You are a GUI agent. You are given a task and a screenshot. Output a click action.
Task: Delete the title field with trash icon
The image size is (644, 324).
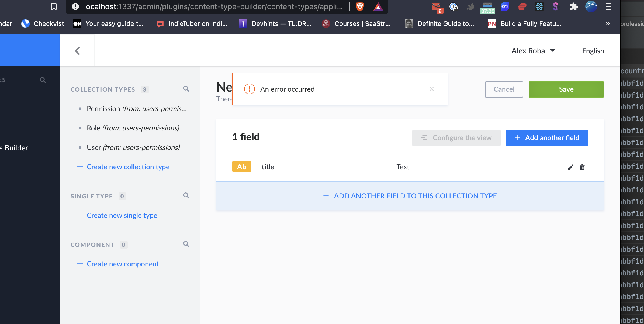click(x=582, y=167)
